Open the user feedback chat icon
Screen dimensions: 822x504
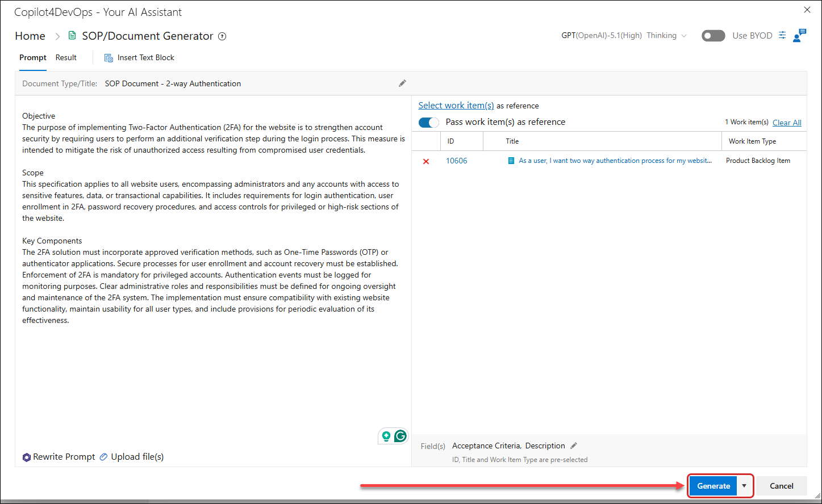799,35
